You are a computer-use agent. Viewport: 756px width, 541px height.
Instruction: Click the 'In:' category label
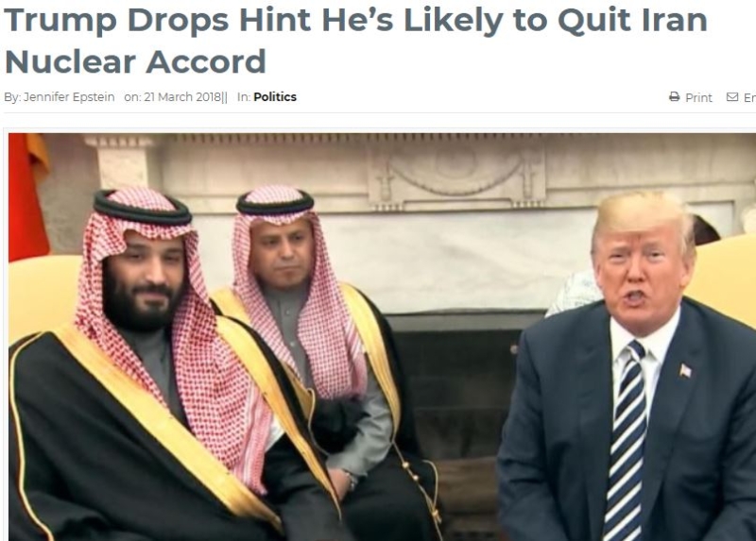244,97
